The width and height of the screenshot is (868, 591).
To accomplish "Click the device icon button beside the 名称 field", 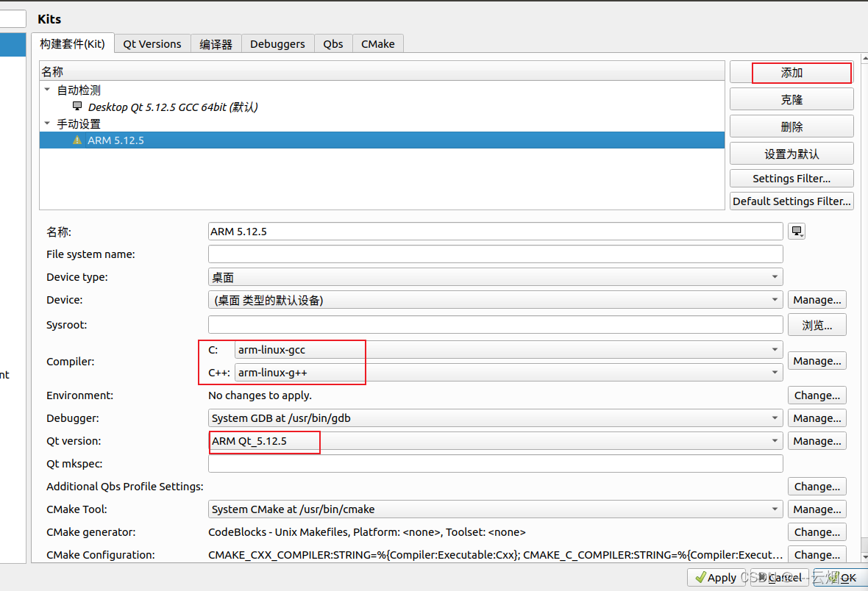I will point(796,231).
